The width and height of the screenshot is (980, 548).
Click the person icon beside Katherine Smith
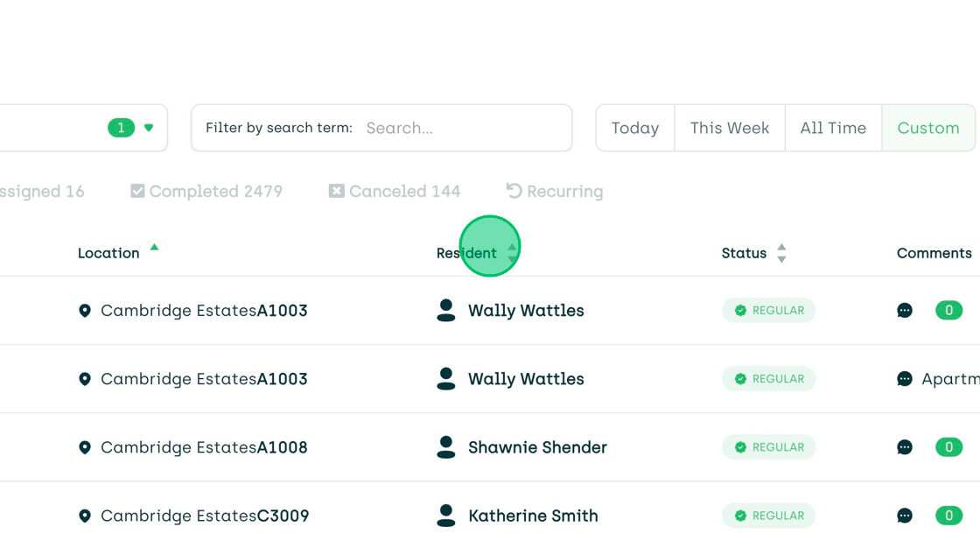coord(446,516)
